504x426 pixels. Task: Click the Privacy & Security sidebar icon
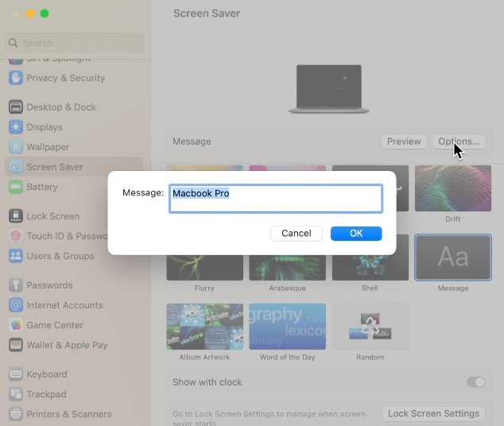tap(15, 78)
